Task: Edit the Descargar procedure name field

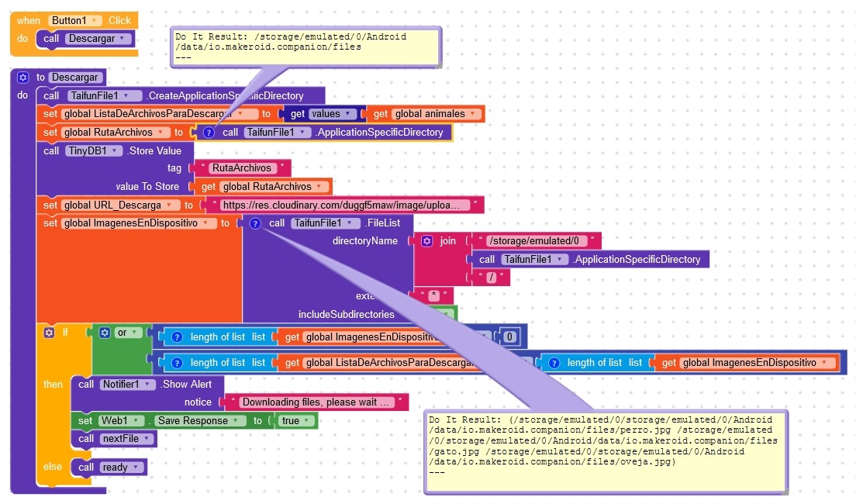Action: pyautogui.click(x=74, y=78)
